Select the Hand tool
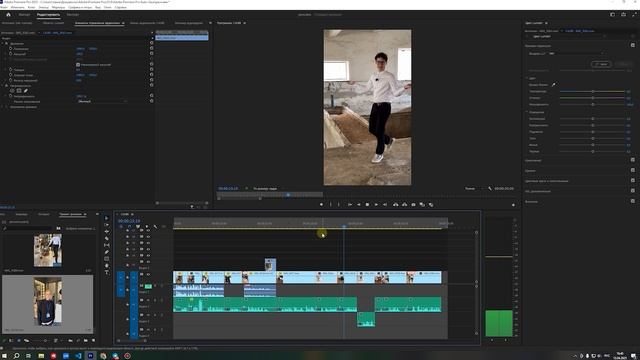640x360 pixels. coord(107,266)
